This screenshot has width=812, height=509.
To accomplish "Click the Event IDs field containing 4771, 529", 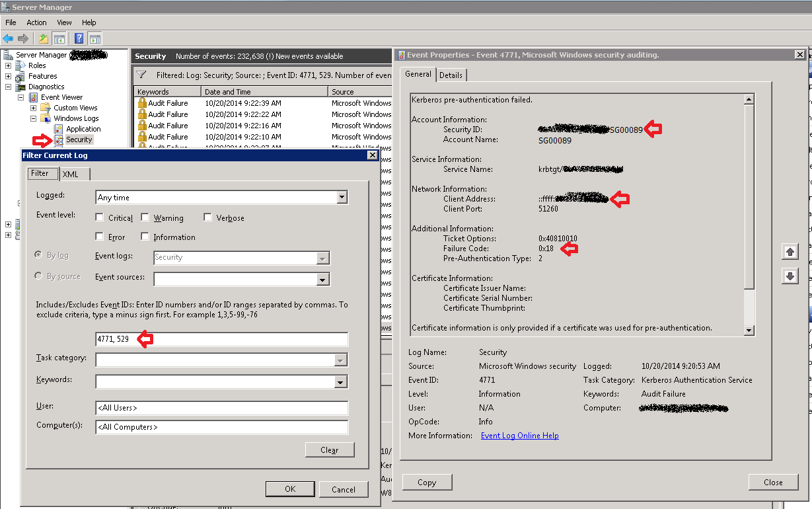I will pos(221,339).
